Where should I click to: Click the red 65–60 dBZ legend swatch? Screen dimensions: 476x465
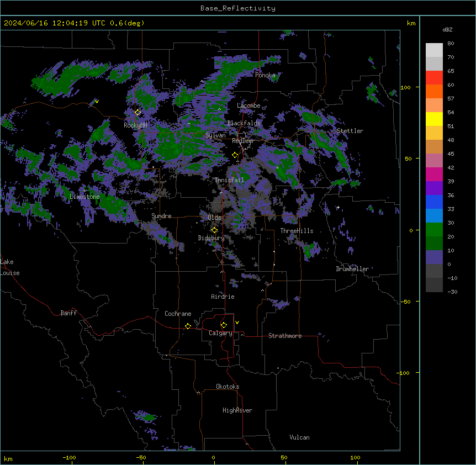click(434, 77)
